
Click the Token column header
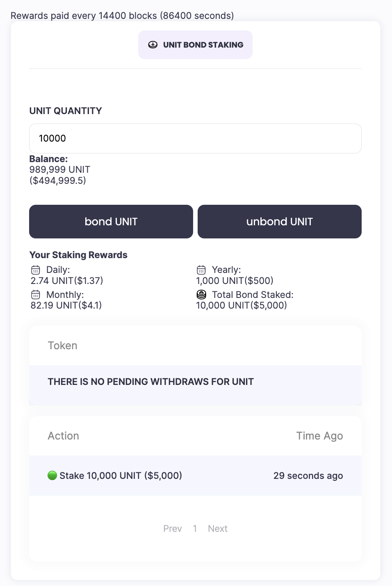62,346
